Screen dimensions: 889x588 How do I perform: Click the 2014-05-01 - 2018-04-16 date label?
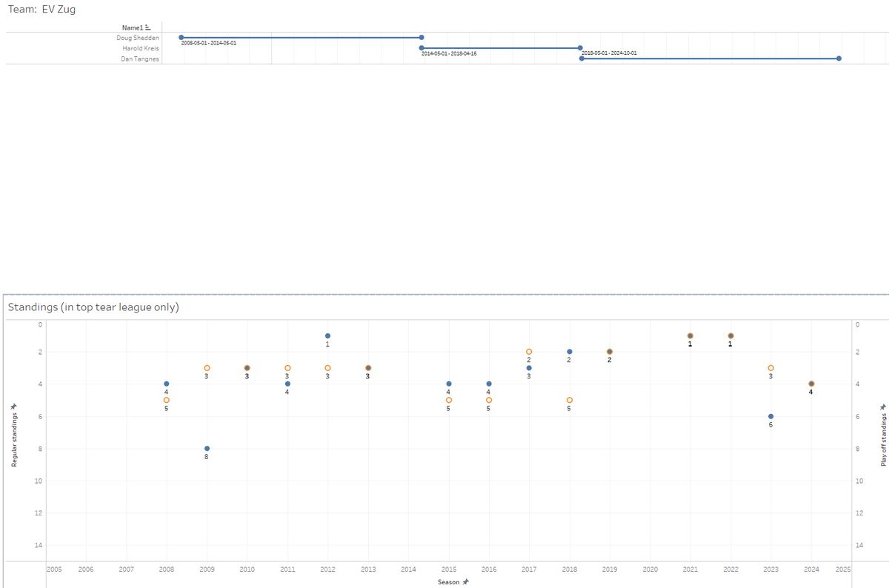coord(449,53)
